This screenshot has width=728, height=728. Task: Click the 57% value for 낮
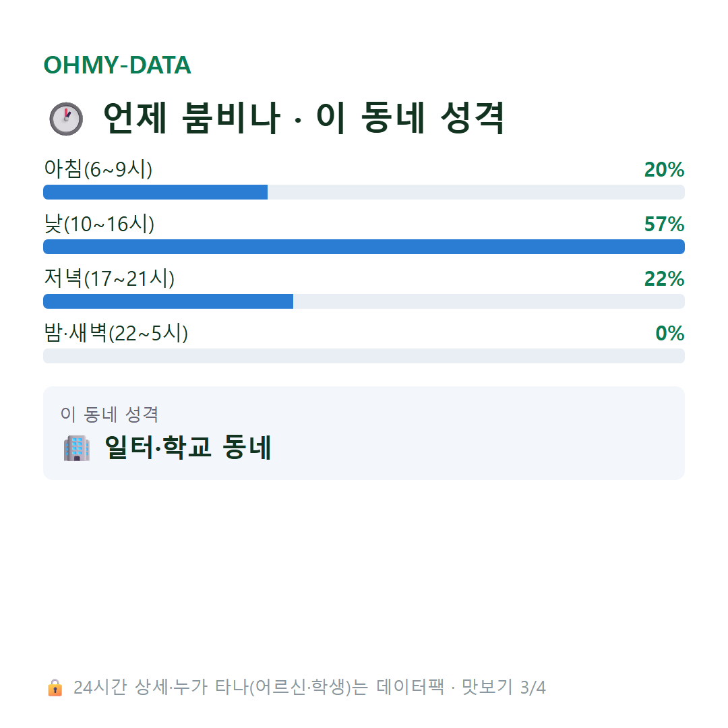tap(664, 224)
